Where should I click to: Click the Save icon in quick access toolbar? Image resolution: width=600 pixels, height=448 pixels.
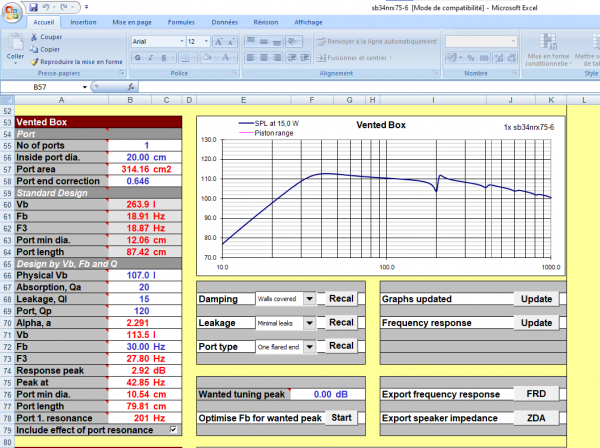(32, 6)
